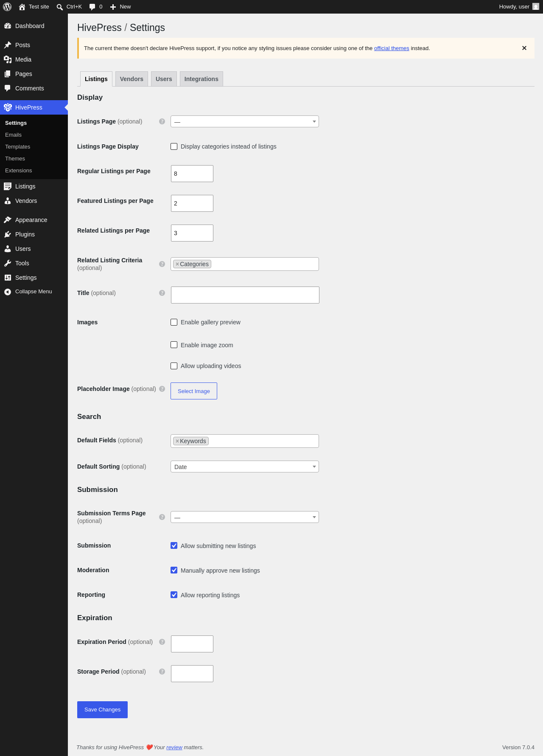Screen dimensions: 543x756
Task: Open the Listings Page dropdown
Action: point(245,121)
